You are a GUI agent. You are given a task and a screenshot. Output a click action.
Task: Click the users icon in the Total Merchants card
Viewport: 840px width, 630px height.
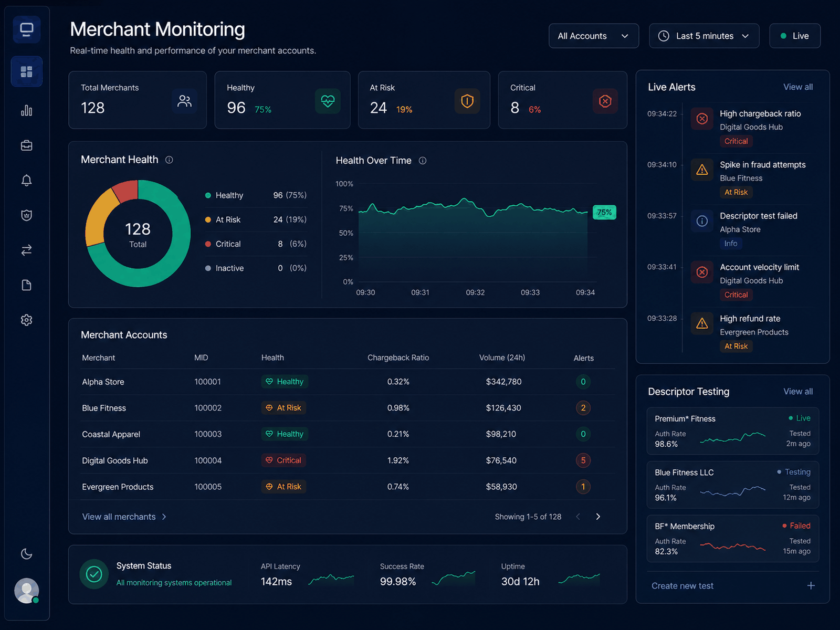coord(184,101)
